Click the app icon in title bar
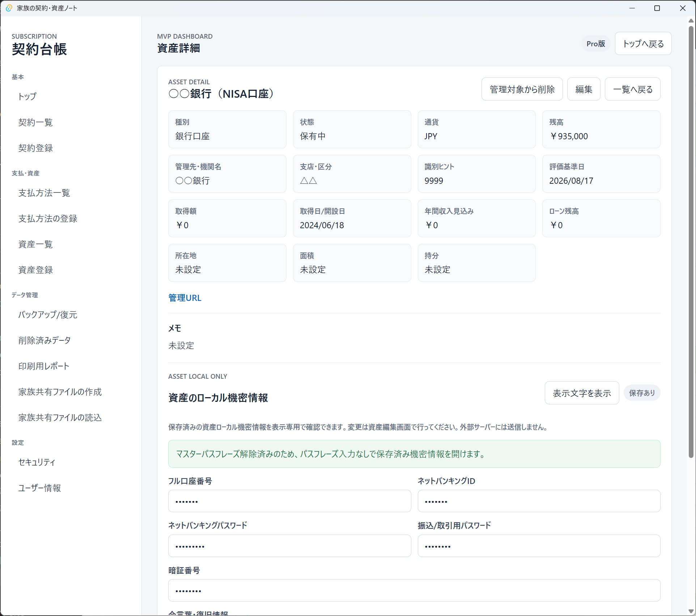Image resolution: width=696 pixels, height=616 pixels. (9, 8)
